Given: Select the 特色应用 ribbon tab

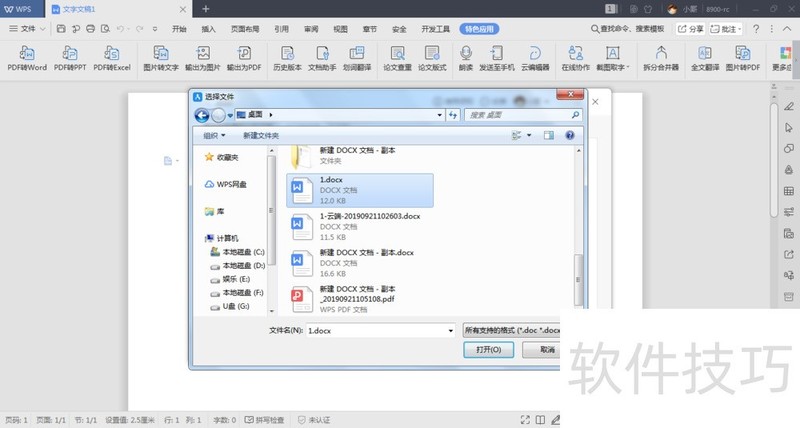Looking at the screenshot, I should pyautogui.click(x=479, y=29).
